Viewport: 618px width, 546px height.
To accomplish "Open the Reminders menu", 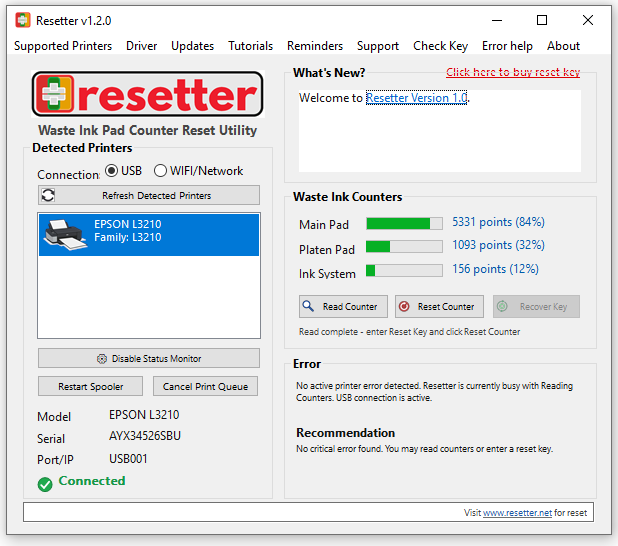I will (315, 46).
